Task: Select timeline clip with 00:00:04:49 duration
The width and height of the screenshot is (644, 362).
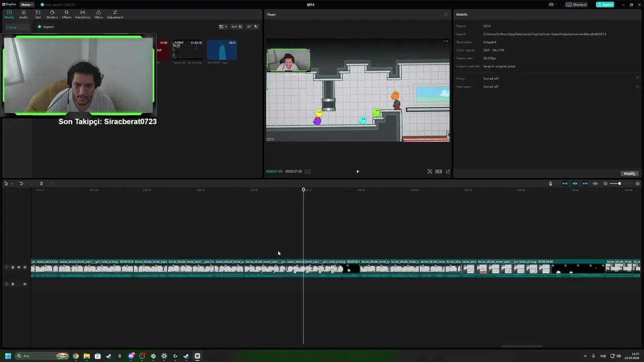Action: point(541,268)
